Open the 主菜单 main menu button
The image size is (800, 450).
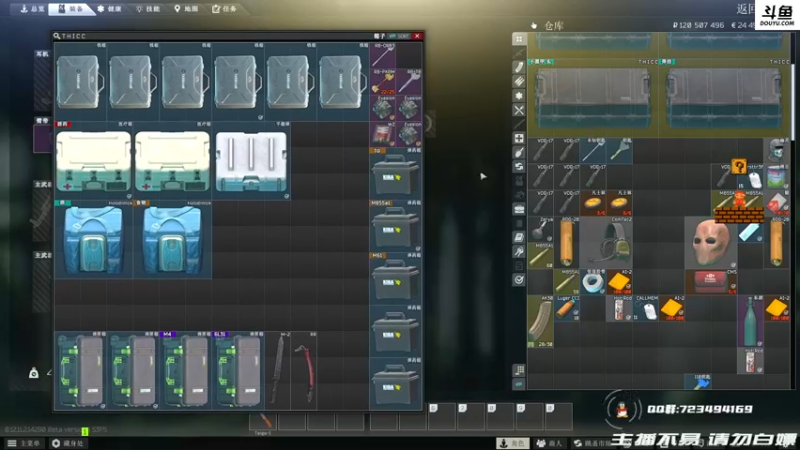click(x=23, y=443)
